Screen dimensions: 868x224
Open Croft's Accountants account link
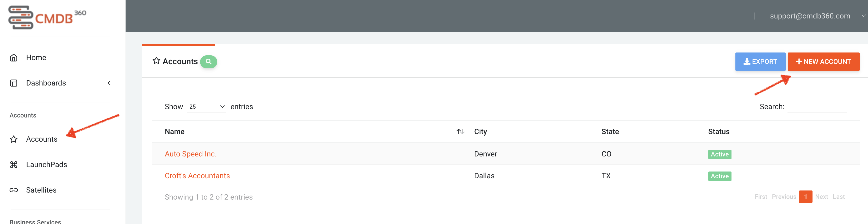tap(197, 176)
